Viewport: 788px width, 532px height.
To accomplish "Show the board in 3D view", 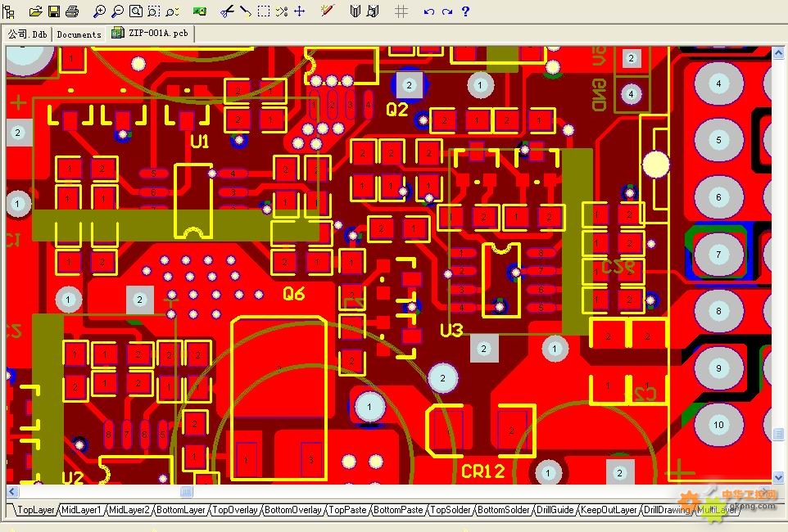I will [x=200, y=11].
